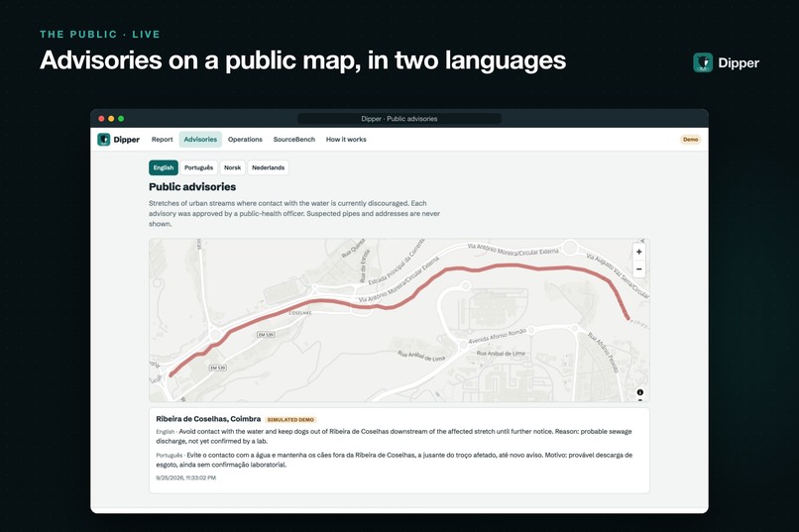Click the SIMULATED DEMO badge

click(x=290, y=419)
